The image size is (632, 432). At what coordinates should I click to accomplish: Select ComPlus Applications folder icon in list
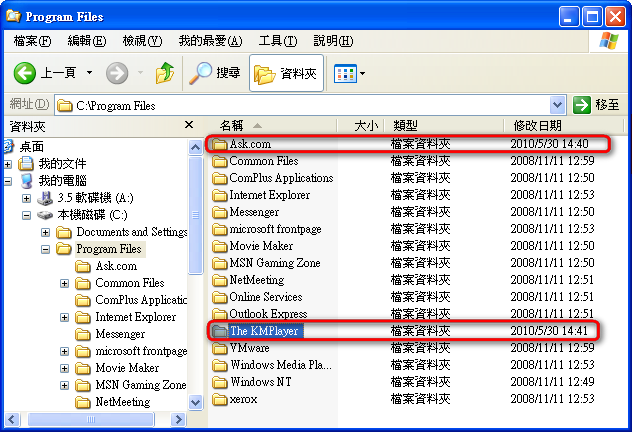220,178
